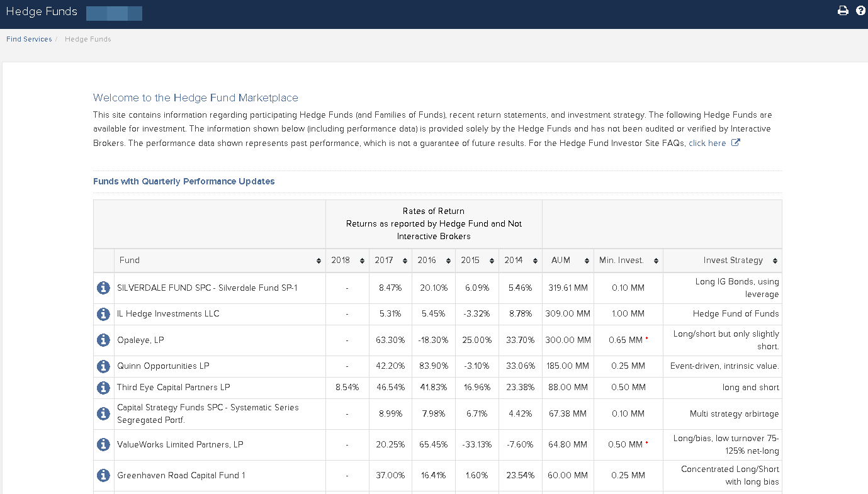Viewport: 868px width, 494px height.
Task: Sort table by Fund name column
Action: click(x=219, y=261)
